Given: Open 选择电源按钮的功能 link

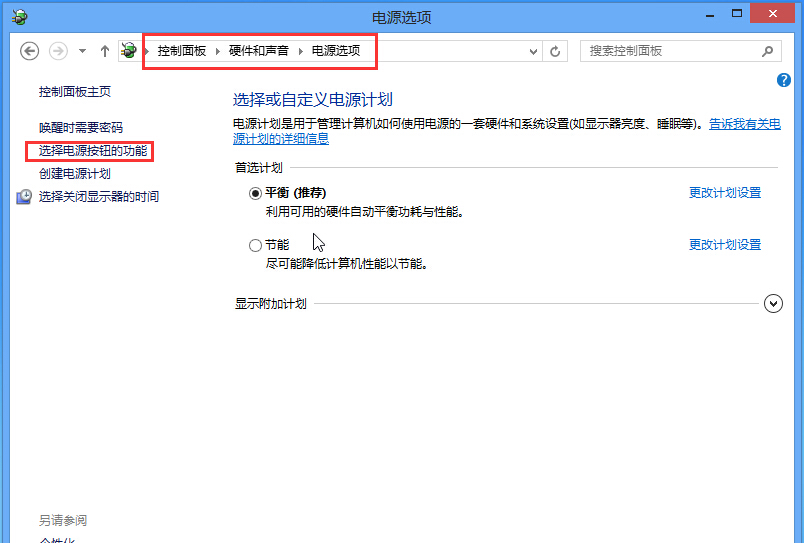Looking at the screenshot, I should [92, 151].
